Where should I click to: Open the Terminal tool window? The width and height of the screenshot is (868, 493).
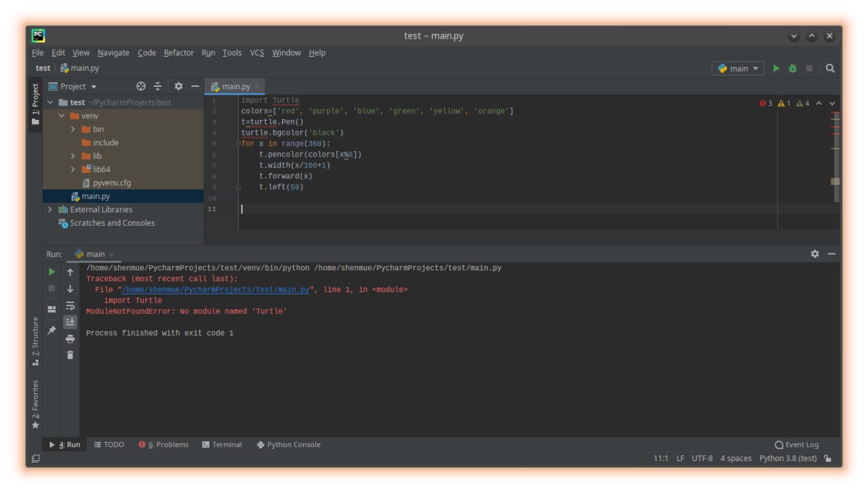click(222, 445)
